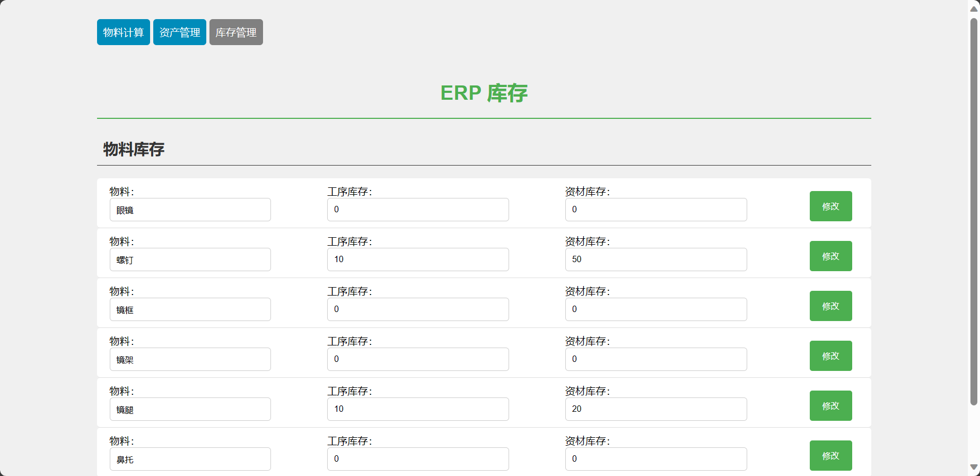Image resolution: width=980 pixels, height=476 pixels.
Task: Focus 工序库存 field for 螺钉 showing 10
Action: click(418, 259)
